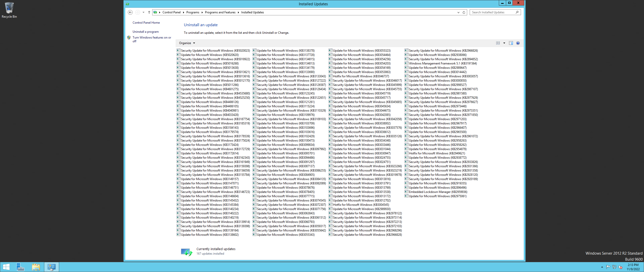Expand the arrow before Control Panel breadcrumb

pos(159,12)
